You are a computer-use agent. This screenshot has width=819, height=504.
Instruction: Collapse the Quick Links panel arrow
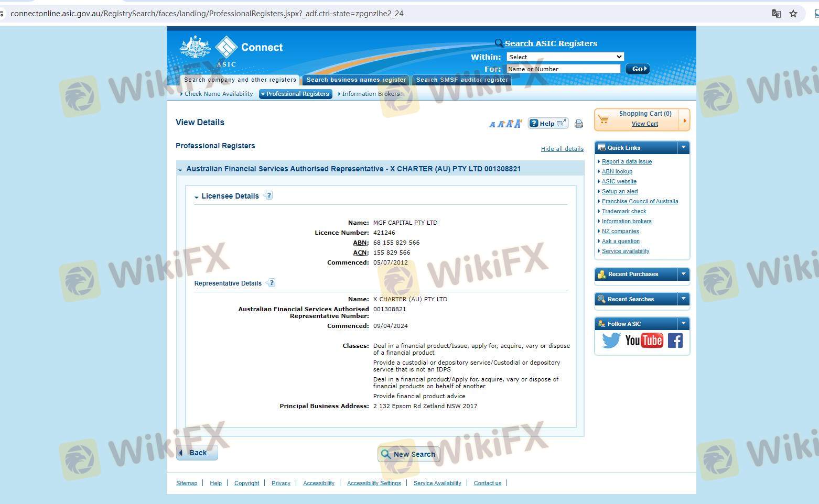[683, 148]
